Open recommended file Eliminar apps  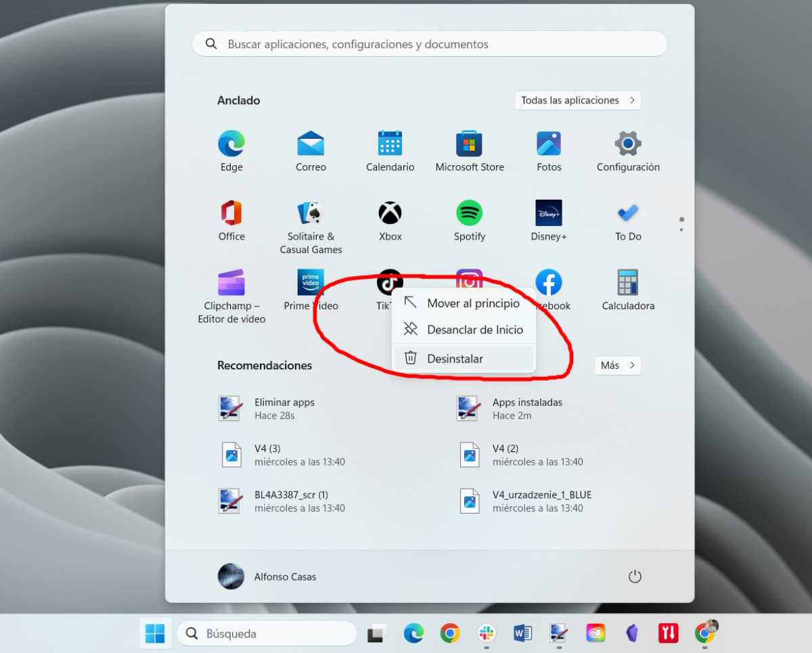tap(267, 409)
